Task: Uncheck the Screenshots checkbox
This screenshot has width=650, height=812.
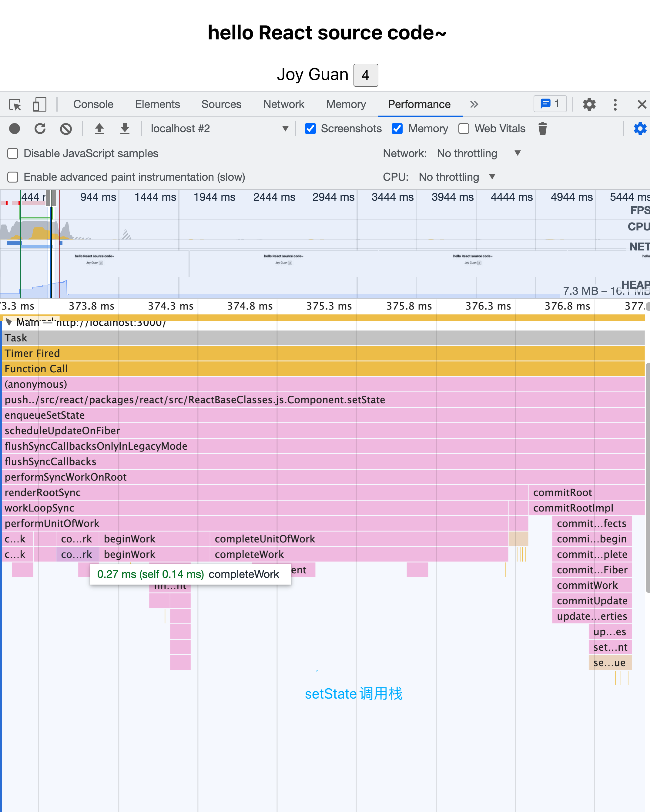Action: [310, 129]
